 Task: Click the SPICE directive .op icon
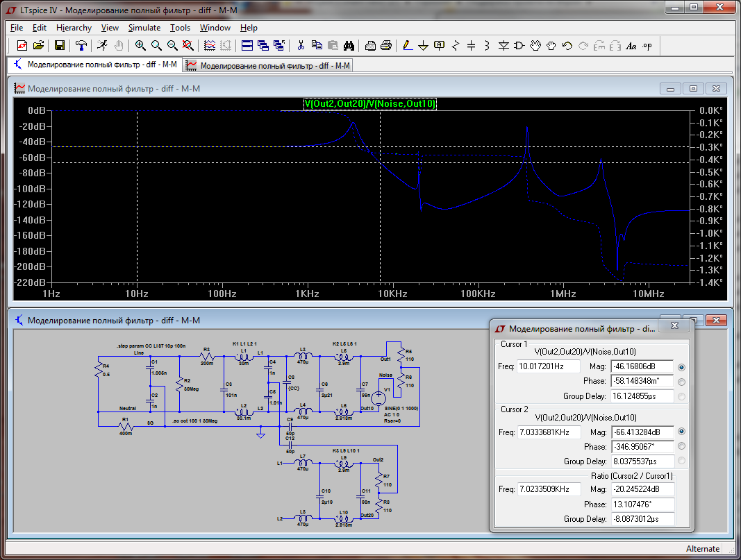pos(647,46)
